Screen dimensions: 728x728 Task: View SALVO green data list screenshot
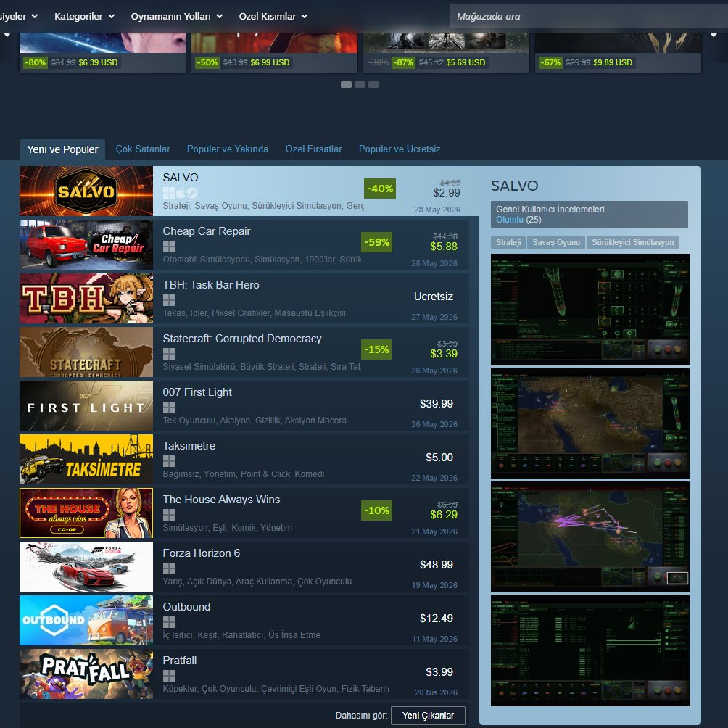tap(590, 650)
